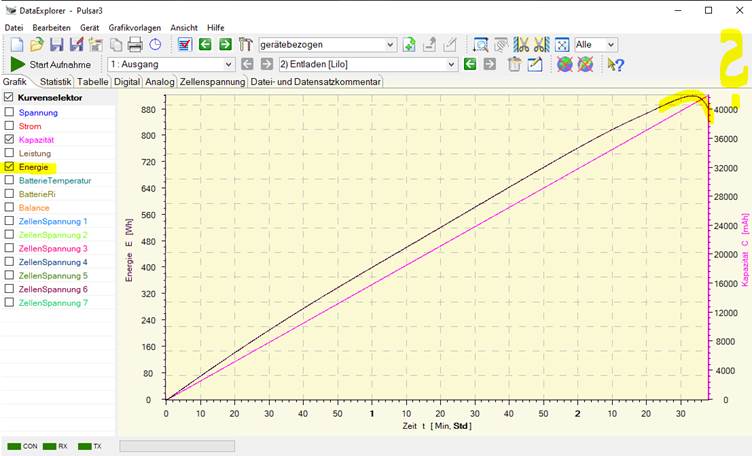Click the gray forward arrow beside the trash can
Image resolution: width=752 pixels, height=456 pixels.
[490, 64]
